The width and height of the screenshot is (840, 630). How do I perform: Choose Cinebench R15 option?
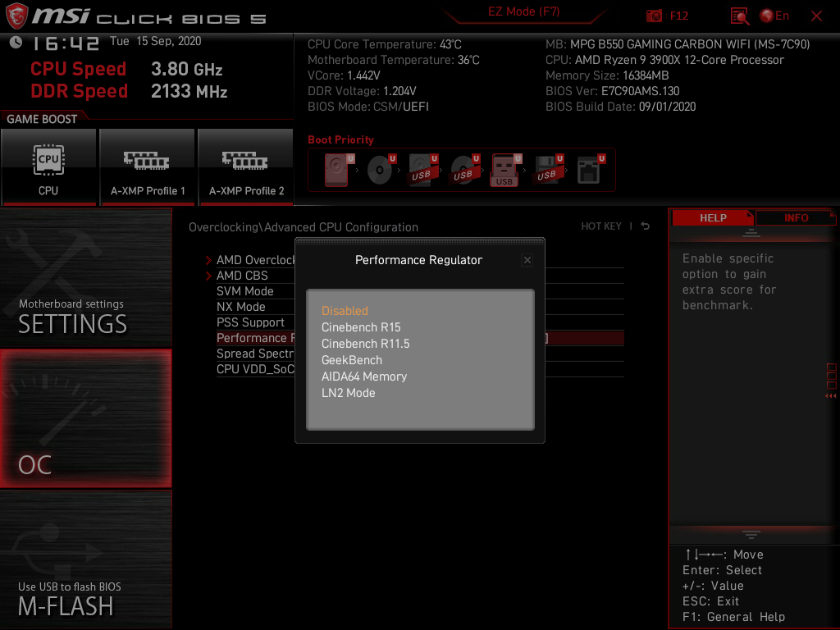click(x=361, y=327)
